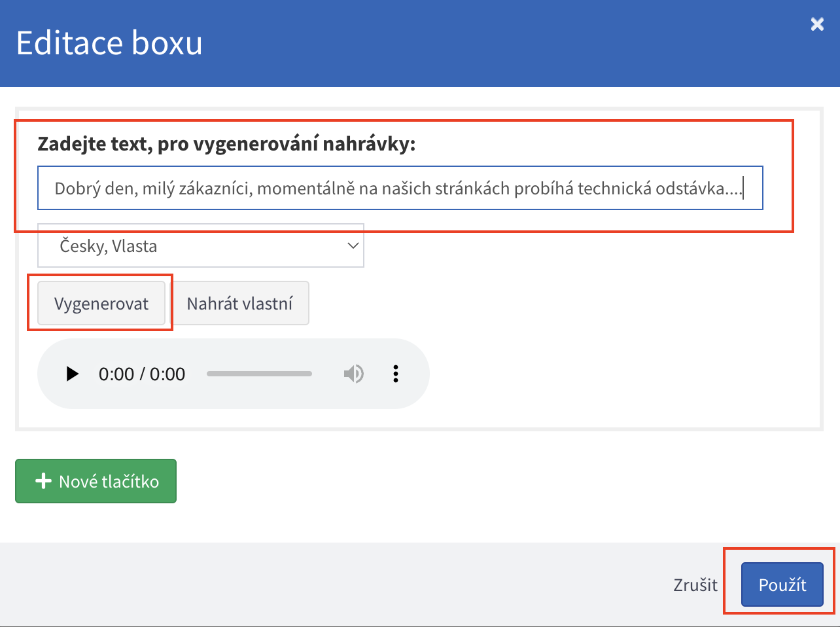Add a new button via Nové tlačítko

coord(96,481)
